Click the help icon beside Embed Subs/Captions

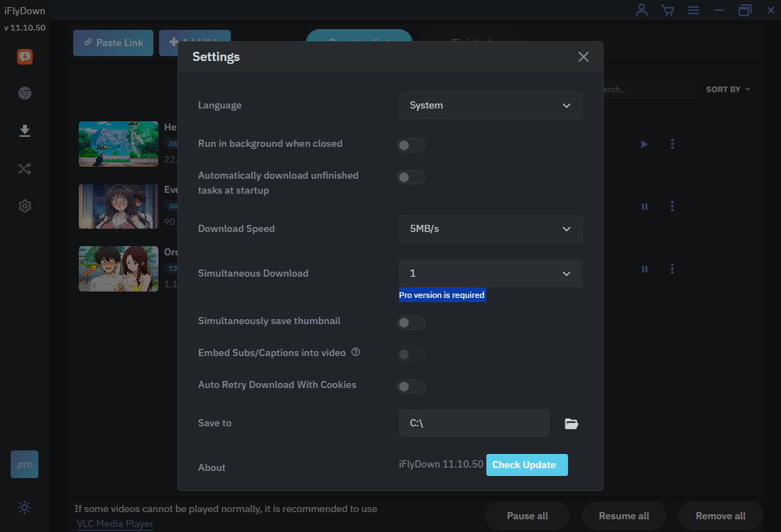click(x=356, y=352)
